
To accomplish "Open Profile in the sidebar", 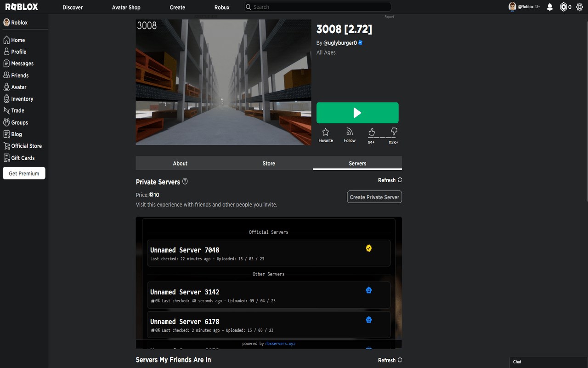I will [x=15, y=52].
